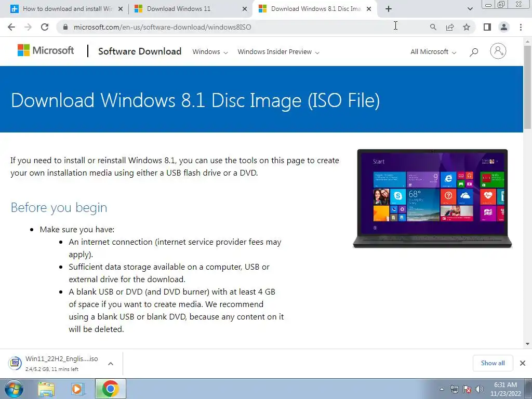Expand the Windows menu
Image resolution: width=532 pixels, height=399 pixels.
click(210, 52)
